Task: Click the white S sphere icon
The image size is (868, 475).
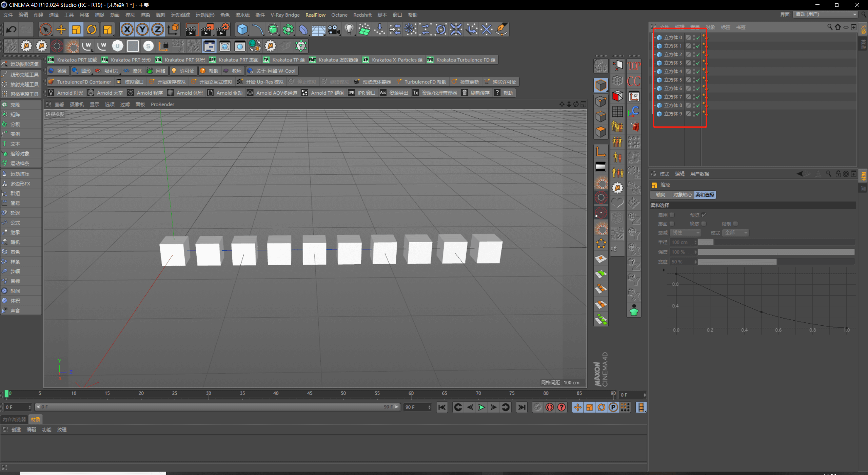Action: point(148,46)
